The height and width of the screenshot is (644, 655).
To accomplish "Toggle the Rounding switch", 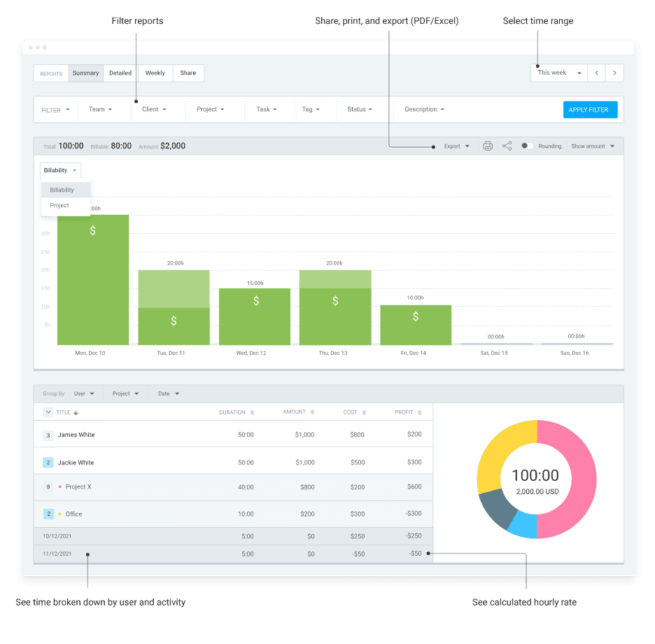I will click(527, 146).
